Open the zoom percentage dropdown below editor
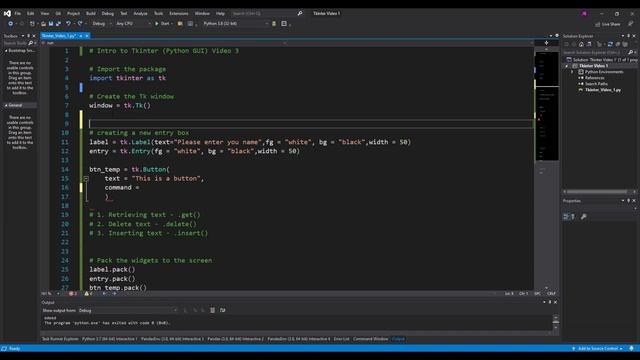The image size is (640, 360). tap(58, 293)
